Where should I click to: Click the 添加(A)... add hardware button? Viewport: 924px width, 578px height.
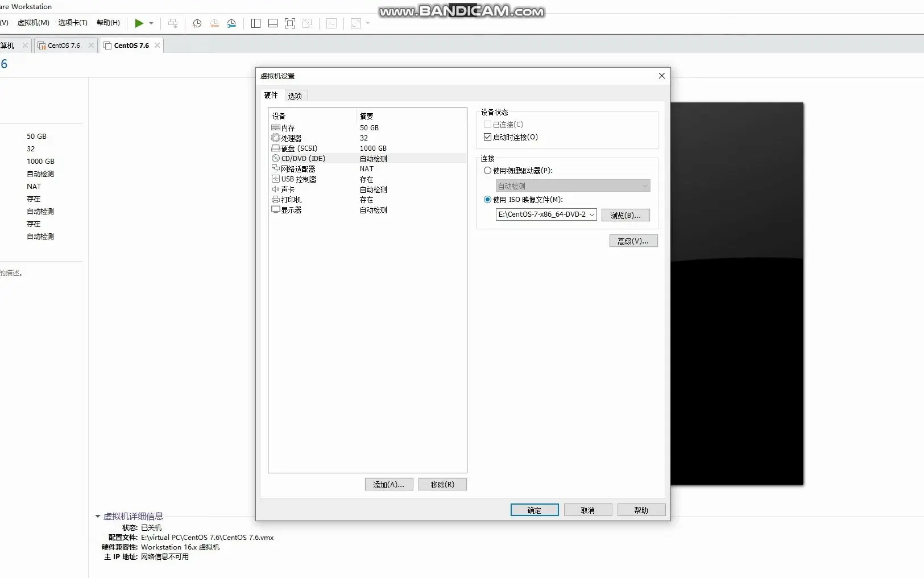389,484
